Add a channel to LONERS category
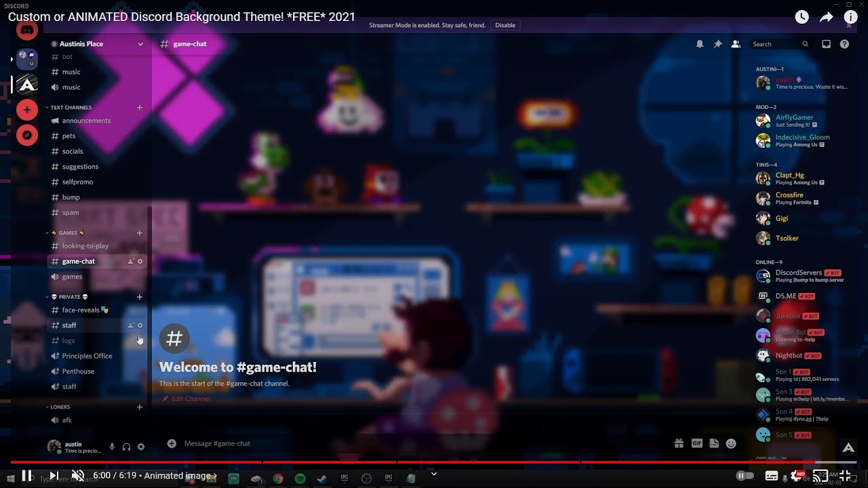 pyautogui.click(x=140, y=407)
